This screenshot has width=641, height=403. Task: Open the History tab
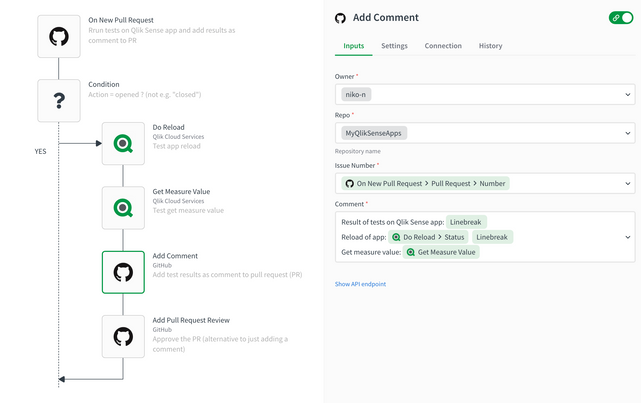click(490, 46)
